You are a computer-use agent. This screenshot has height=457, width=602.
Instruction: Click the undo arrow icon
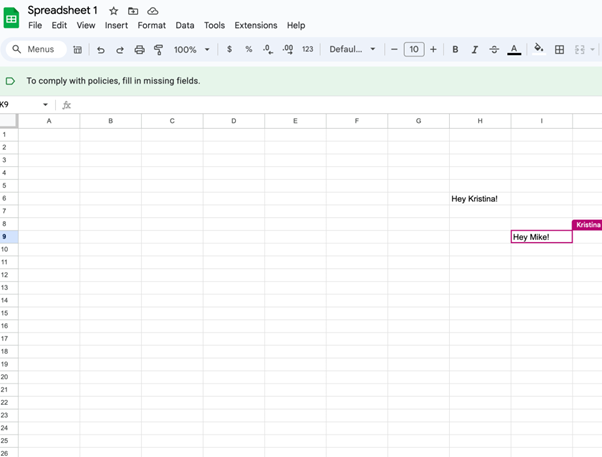[x=100, y=49]
